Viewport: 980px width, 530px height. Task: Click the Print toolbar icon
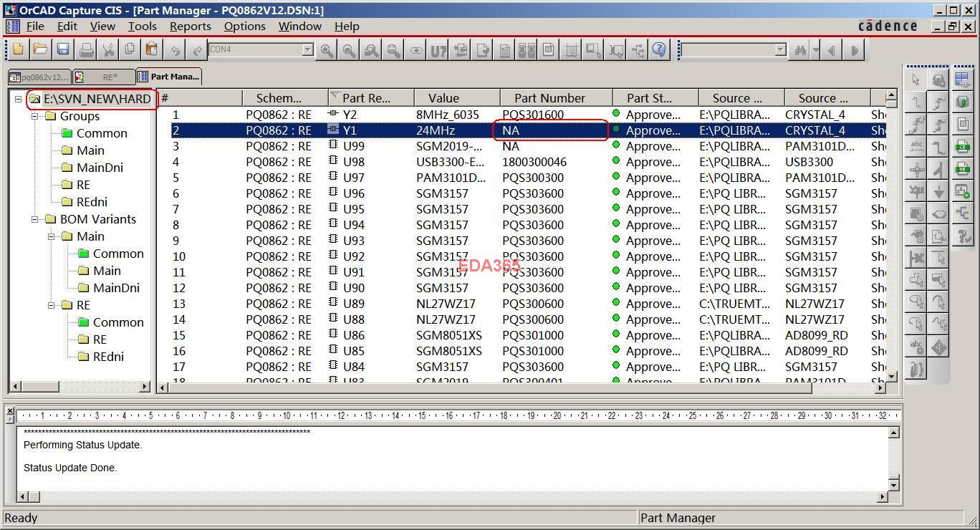[86, 49]
